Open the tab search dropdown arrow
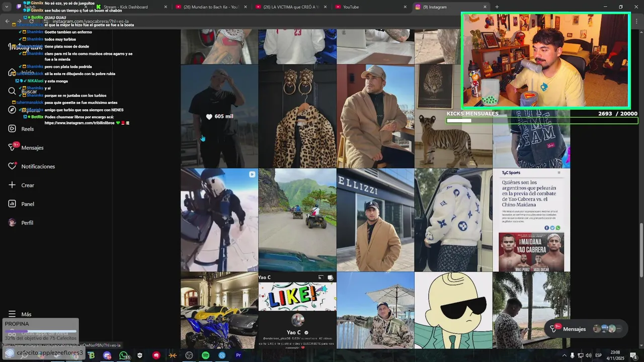Screen dimensions: 644x362 6,7
